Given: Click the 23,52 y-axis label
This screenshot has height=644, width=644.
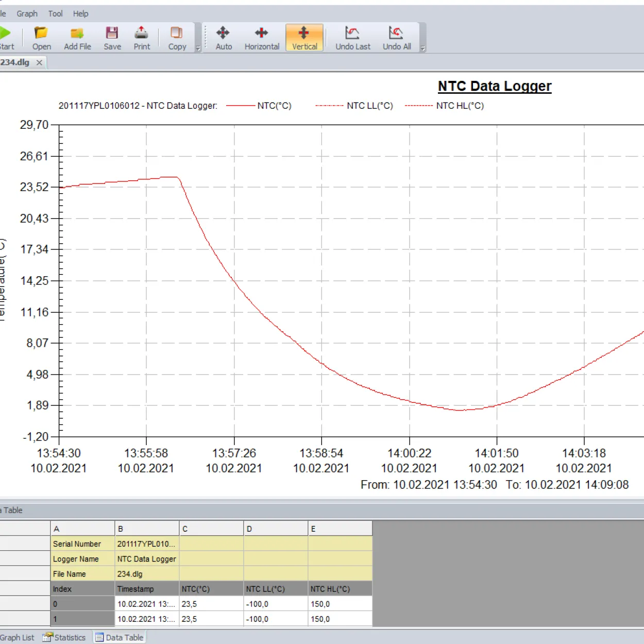Looking at the screenshot, I should point(34,187).
